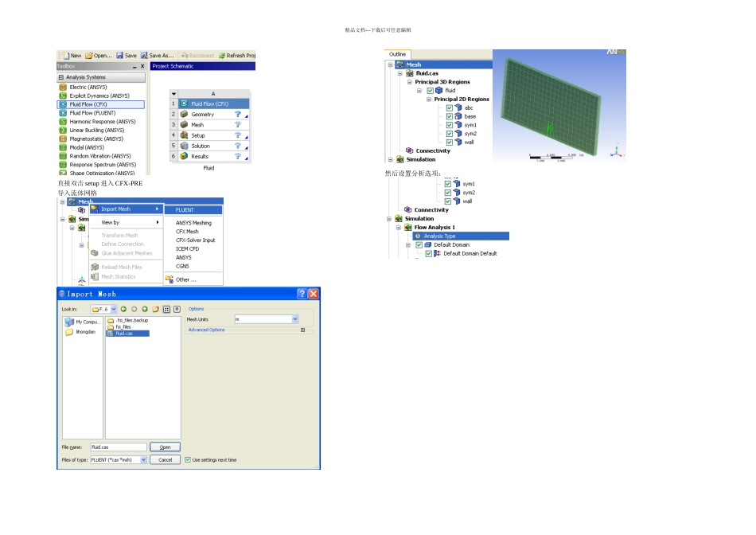Open the Files of type dropdown
Screen dimensions: 756x535
pos(143,459)
